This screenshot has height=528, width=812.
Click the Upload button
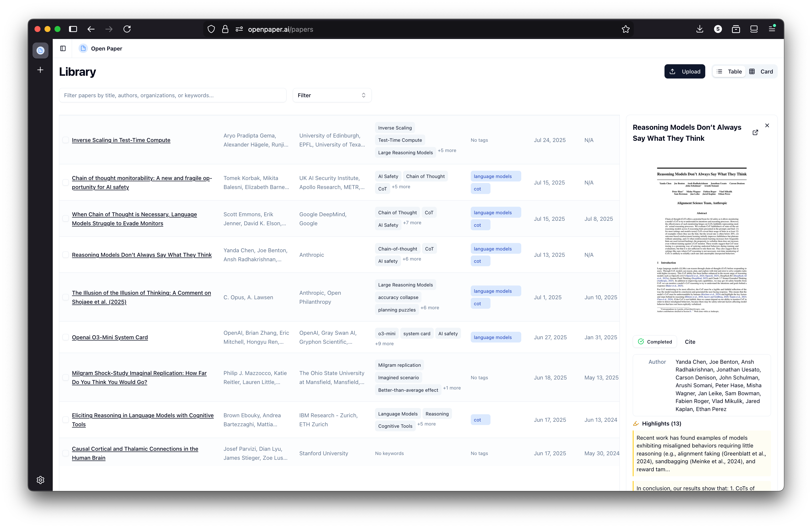click(684, 71)
